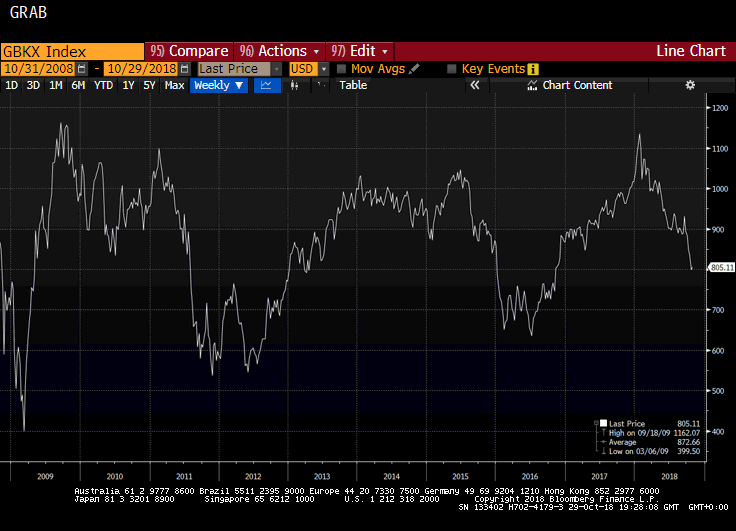Select the 3D range tab
736x531 pixels.
33,85
